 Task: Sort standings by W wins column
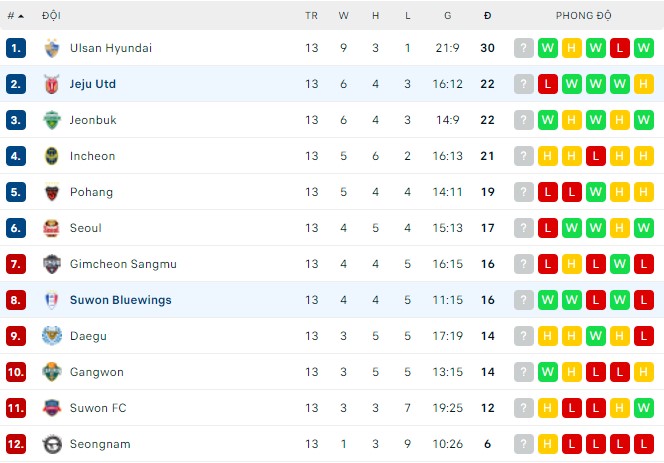[344, 16]
